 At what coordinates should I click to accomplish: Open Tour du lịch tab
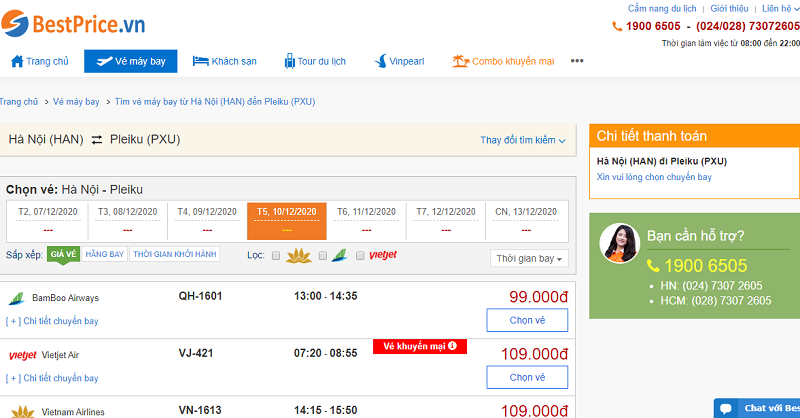coord(315,61)
